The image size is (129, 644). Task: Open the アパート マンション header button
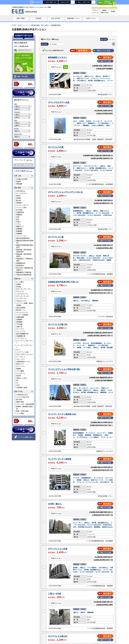[x=96, y=11]
